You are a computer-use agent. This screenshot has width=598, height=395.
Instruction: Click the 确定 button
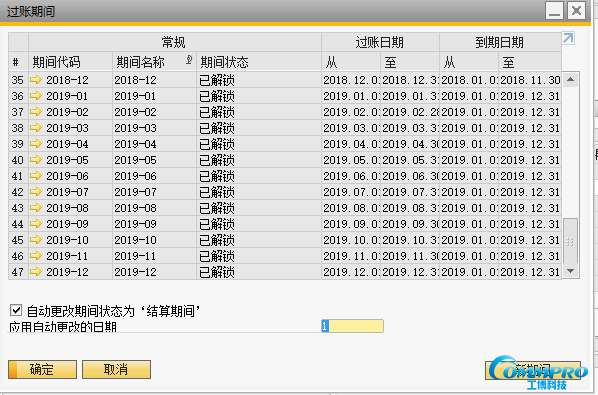pos(42,369)
